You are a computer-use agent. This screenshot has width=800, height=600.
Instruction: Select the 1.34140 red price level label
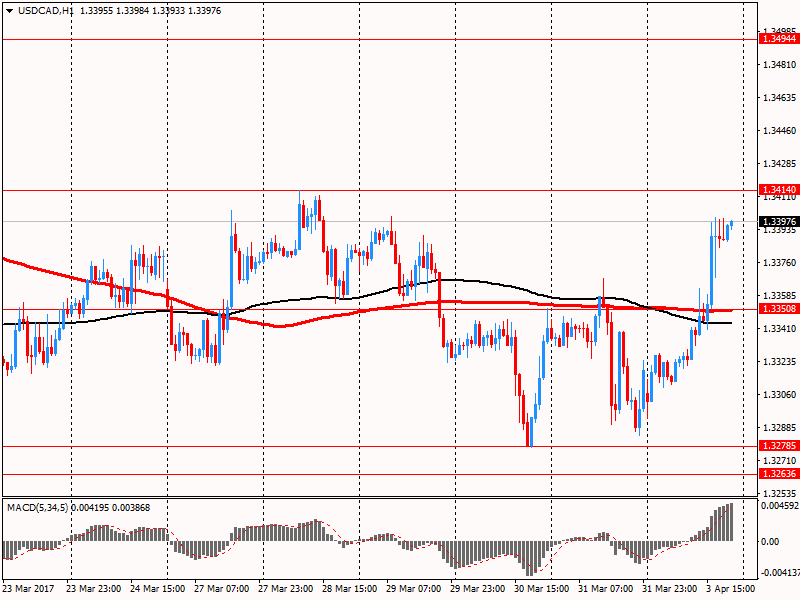tap(779, 190)
